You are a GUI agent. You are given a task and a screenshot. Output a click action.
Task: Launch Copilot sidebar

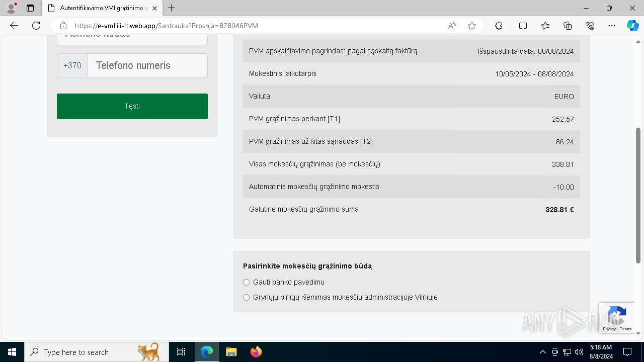click(x=632, y=26)
